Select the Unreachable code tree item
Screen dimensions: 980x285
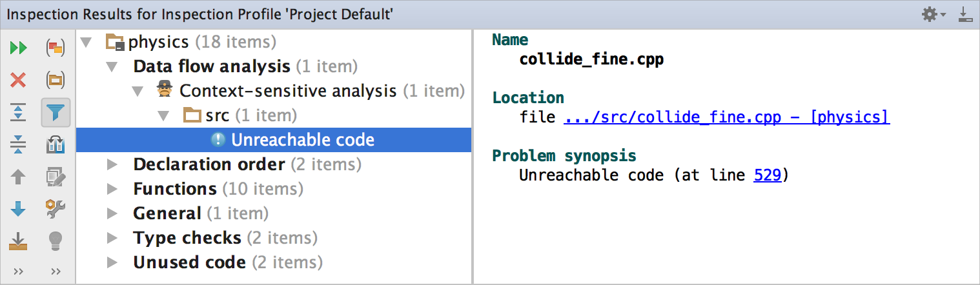pyautogui.click(x=302, y=140)
